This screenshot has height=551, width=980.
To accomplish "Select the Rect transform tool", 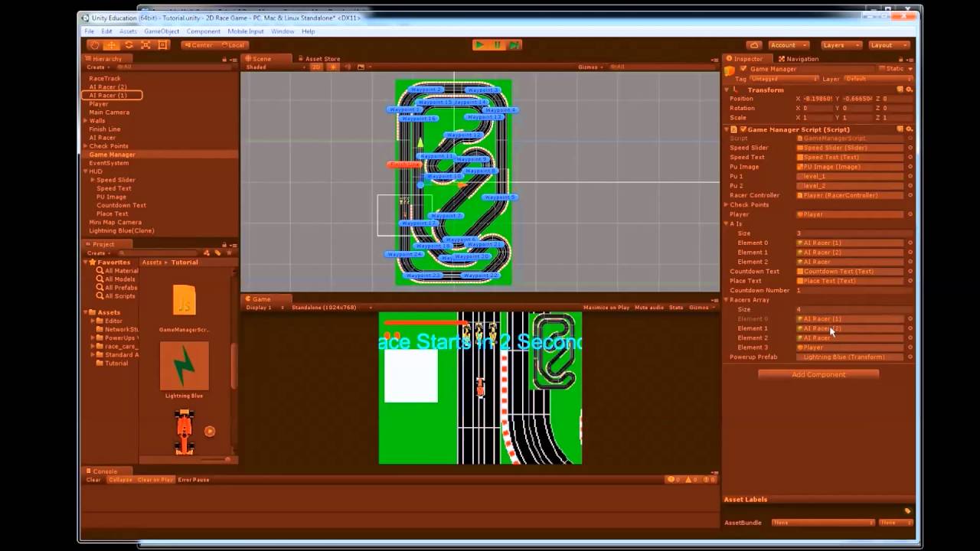I will point(162,45).
